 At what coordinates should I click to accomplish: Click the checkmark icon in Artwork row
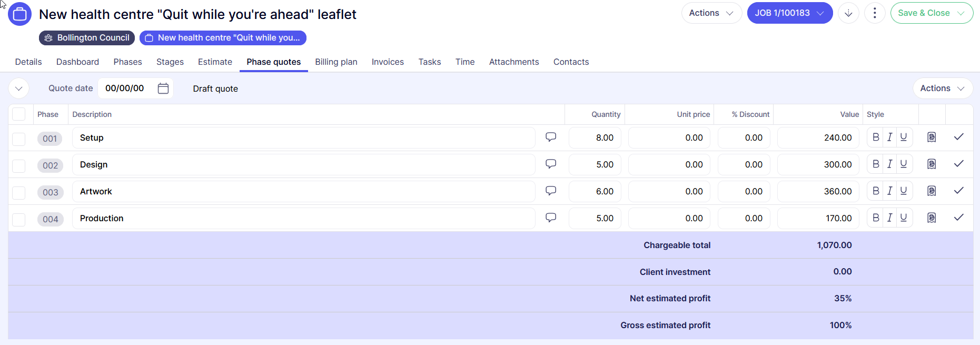pyautogui.click(x=959, y=191)
